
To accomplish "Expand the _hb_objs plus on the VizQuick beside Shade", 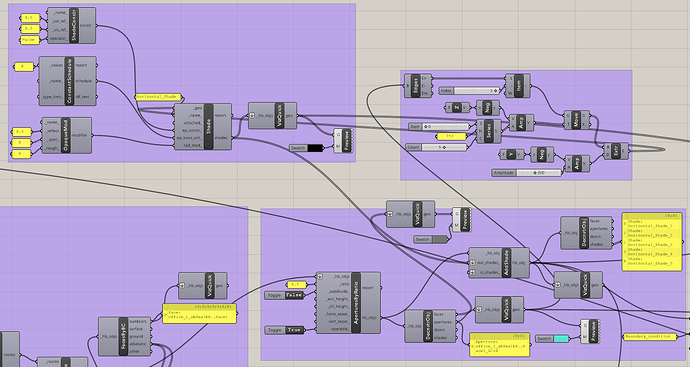I will coord(252,116).
